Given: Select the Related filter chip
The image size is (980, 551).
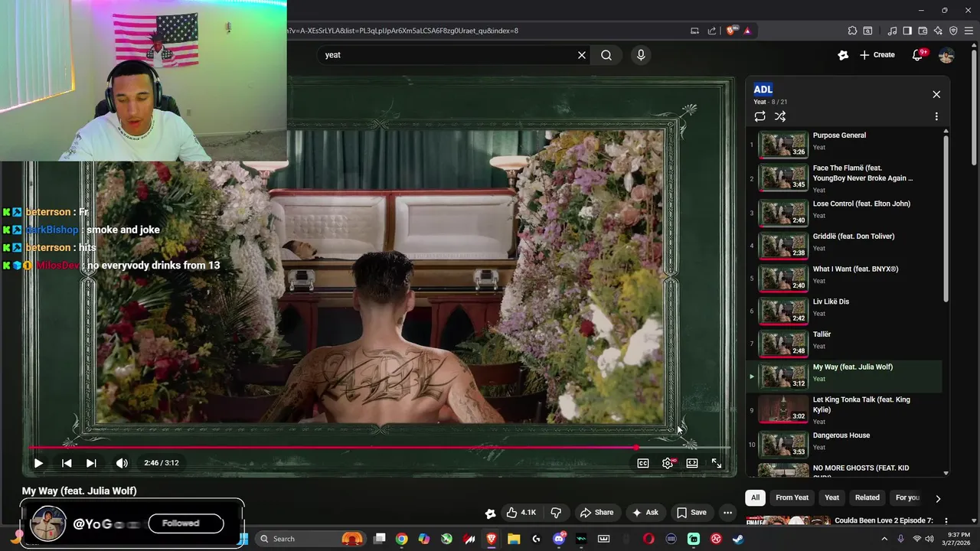Looking at the screenshot, I should click(867, 497).
